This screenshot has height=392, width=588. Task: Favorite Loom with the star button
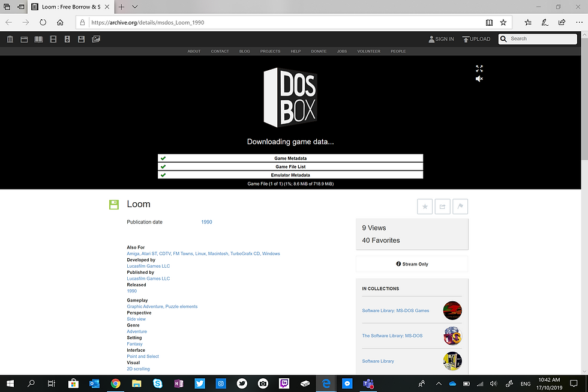coord(425,207)
